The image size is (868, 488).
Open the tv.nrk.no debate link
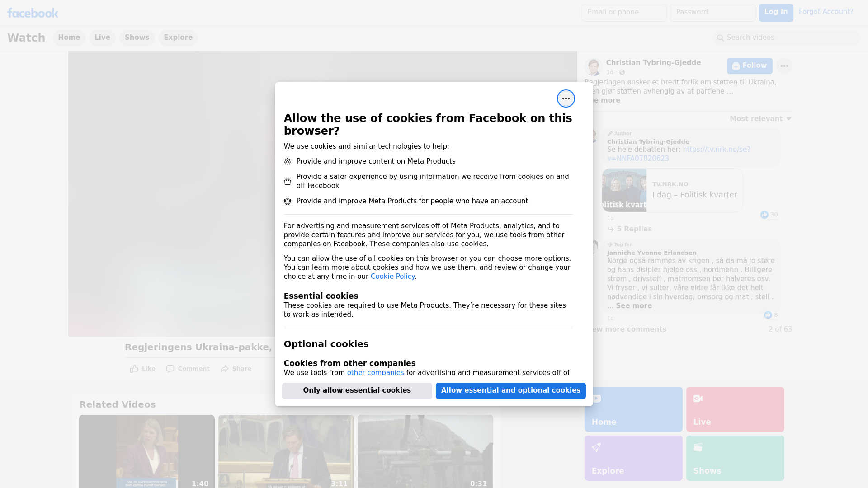tap(679, 154)
